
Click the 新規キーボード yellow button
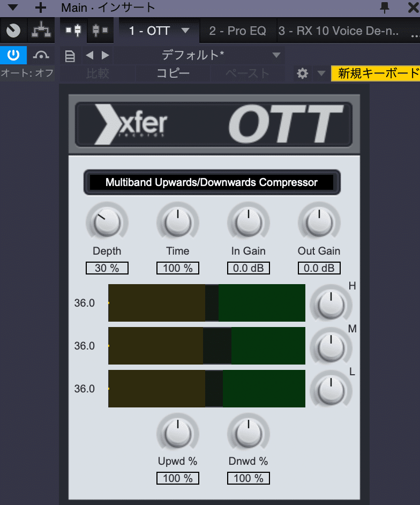376,73
